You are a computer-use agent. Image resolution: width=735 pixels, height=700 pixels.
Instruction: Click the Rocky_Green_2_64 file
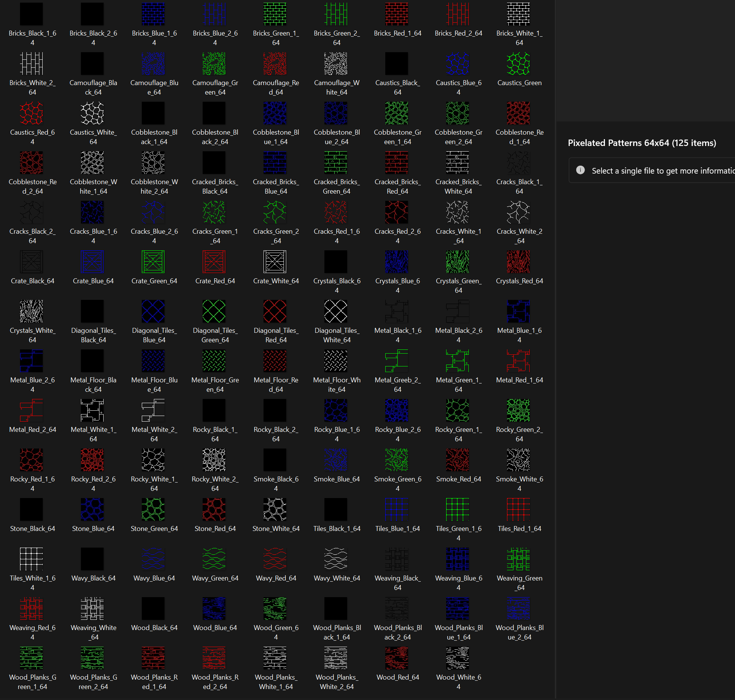click(518, 410)
